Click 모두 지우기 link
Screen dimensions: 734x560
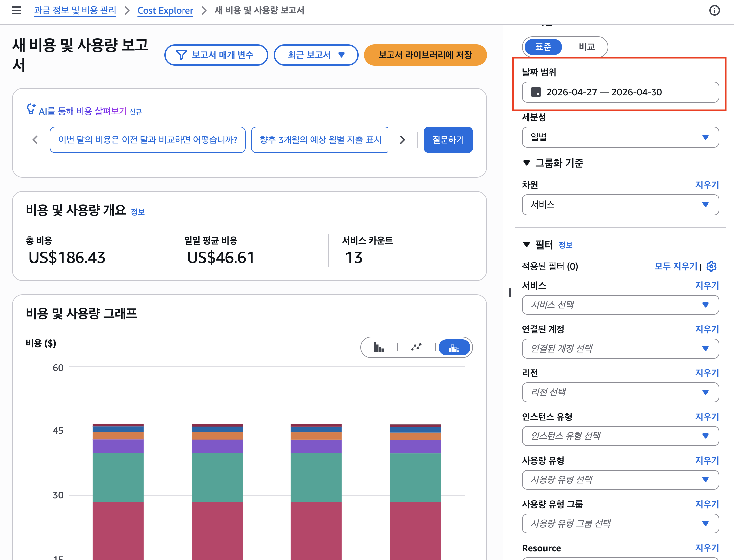[676, 266]
